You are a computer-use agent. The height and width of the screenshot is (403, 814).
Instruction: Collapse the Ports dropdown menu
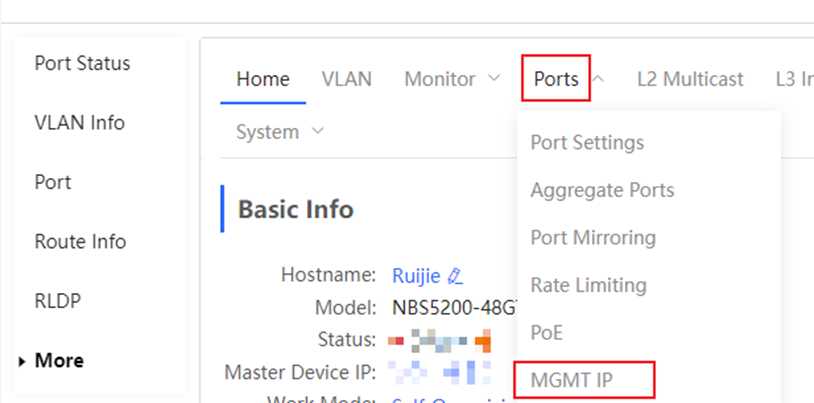click(598, 78)
